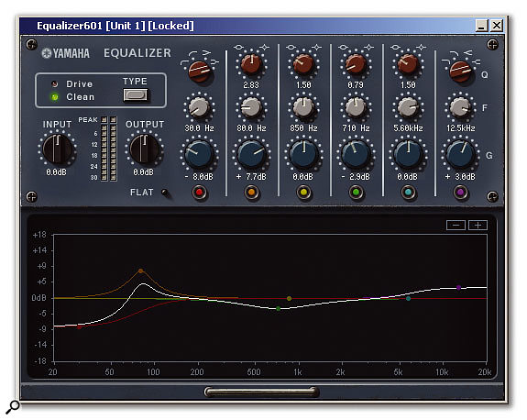Click the green band node on graph
Viewport: 527px width, 420px height.
click(278, 308)
